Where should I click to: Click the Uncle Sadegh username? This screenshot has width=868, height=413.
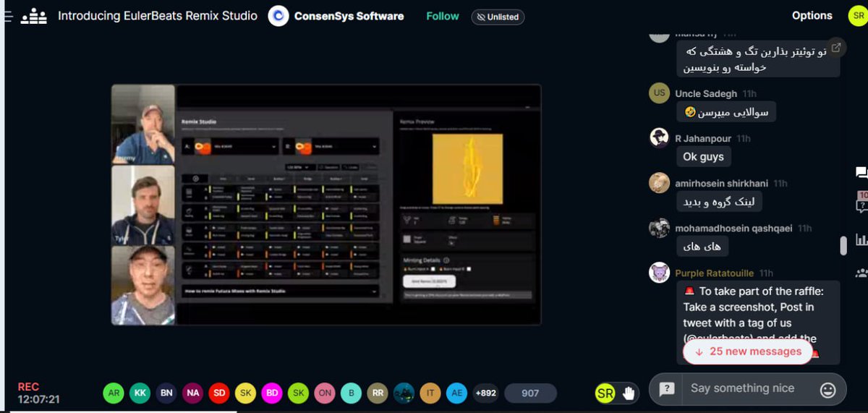(x=706, y=93)
